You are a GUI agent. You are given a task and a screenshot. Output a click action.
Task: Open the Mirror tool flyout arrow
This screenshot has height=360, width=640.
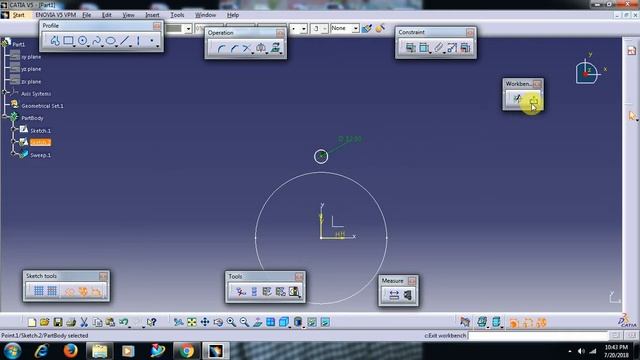267,53
